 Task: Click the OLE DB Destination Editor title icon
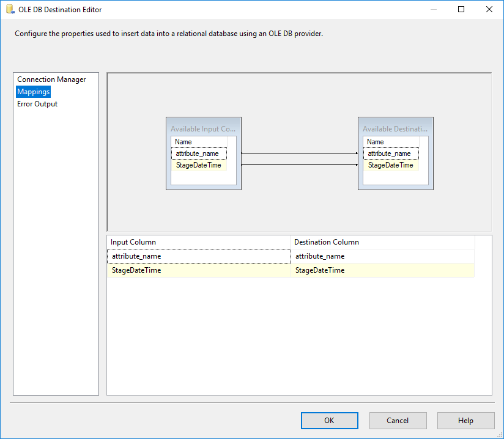tap(10, 9)
